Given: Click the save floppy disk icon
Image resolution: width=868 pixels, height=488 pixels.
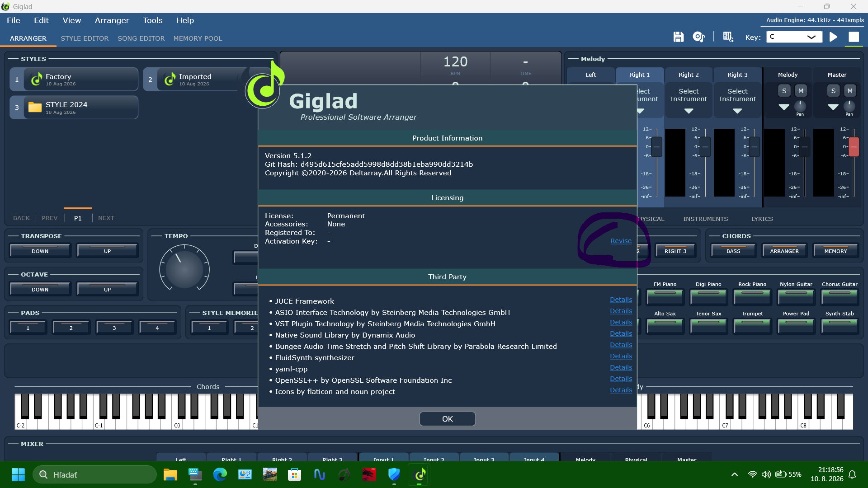Looking at the screenshot, I should pos(678,37).
